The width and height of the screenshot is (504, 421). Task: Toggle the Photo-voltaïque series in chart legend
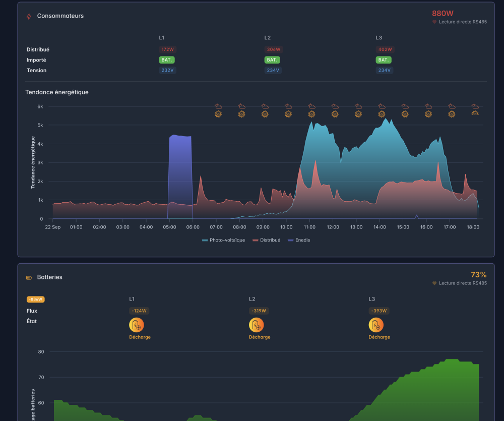tap(223, 240)
